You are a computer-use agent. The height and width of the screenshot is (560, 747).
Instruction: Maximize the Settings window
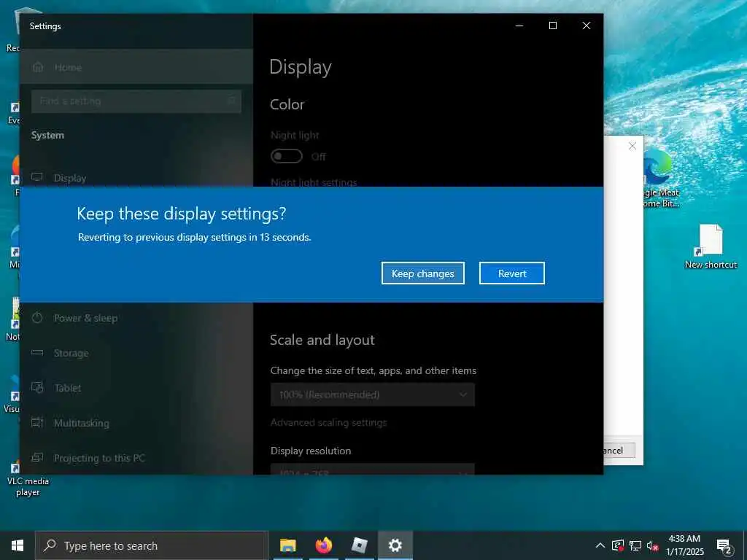coord(553,26)
